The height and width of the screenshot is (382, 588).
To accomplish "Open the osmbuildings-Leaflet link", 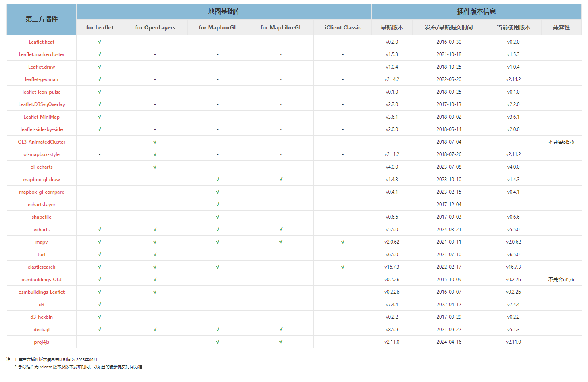I will pyautogui.click(x=42, y=292).
